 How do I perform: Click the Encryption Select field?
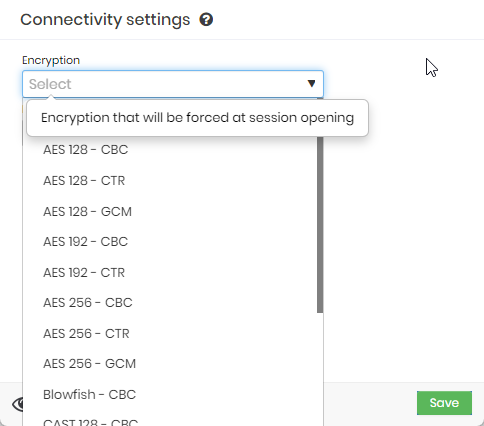[173, 84]
